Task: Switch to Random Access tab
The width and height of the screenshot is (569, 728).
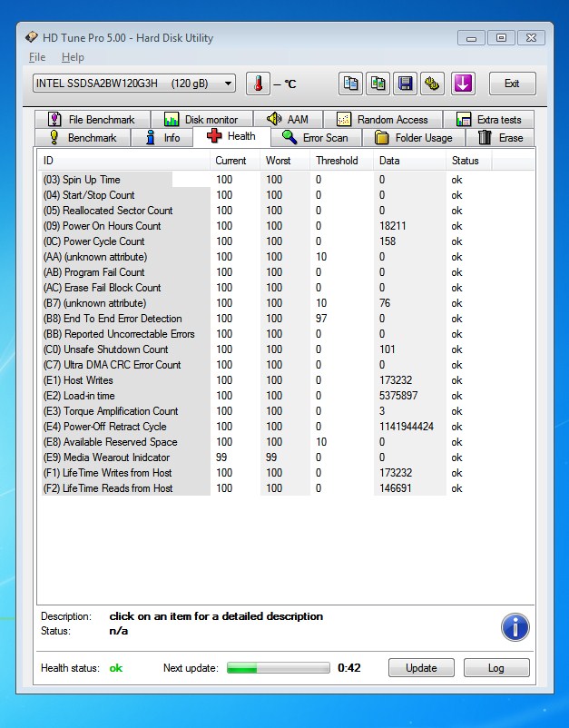Action: [x=382, y=119]
